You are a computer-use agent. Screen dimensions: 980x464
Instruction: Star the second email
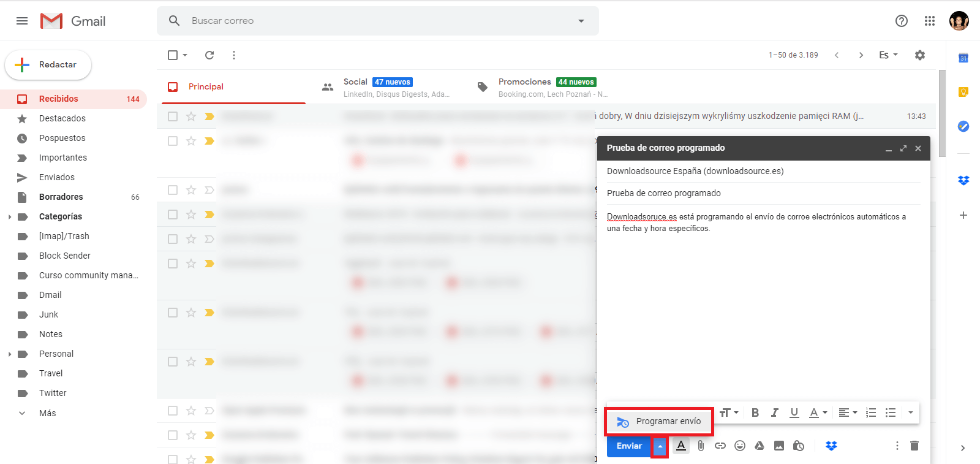pyautogui.click(x=191, y=141)
